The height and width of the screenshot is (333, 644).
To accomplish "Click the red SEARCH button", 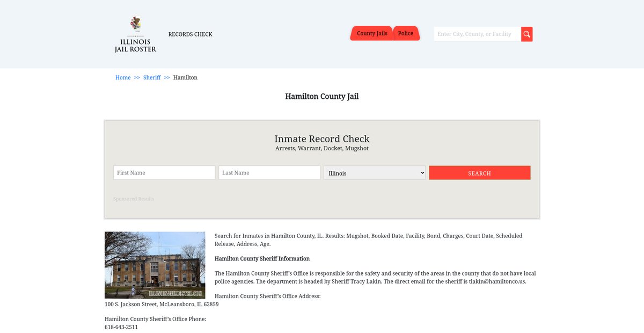I will click(x=480, y=173).
